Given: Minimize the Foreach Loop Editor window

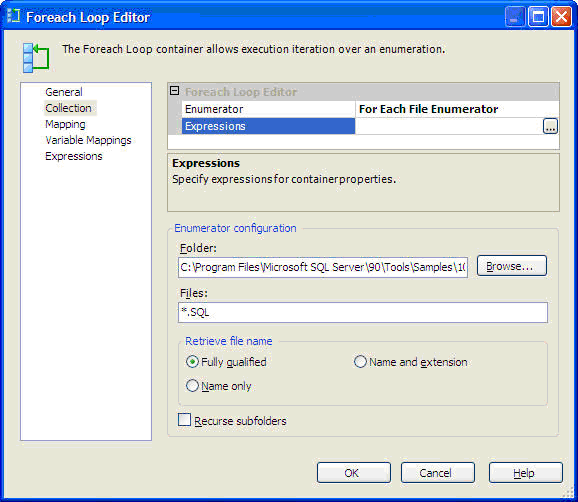Looking at the screenshot, I should click(515, 17).
